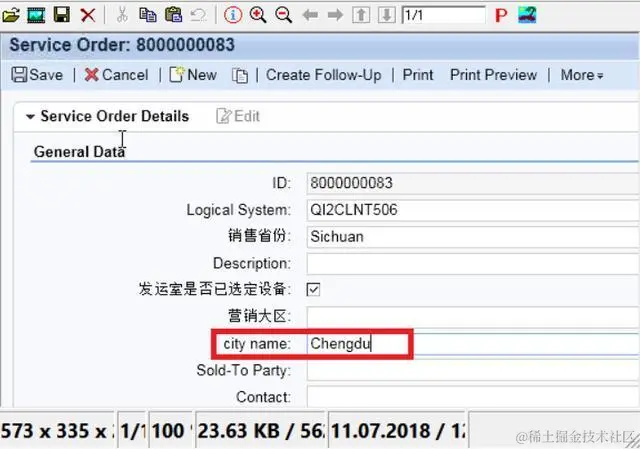The width and height of the screenshot is (640, 449).
Task: Open the More dropdown menu
Action: pyautogui.click(x=582, y=75)
